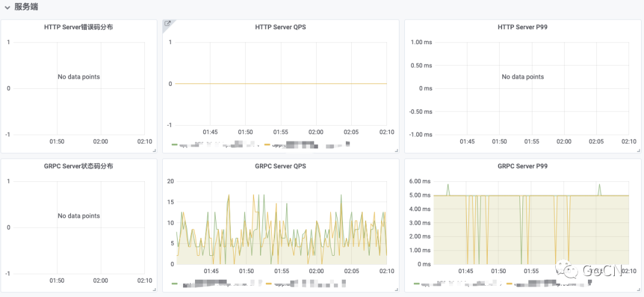Image resolution: width=644 pixels, height=297 pixels.
Task: Click the 服务端 row title
Action: point(27,7)
